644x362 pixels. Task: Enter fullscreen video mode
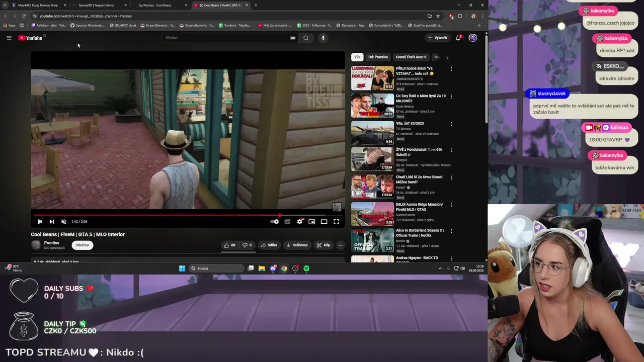tap(336, 221)
